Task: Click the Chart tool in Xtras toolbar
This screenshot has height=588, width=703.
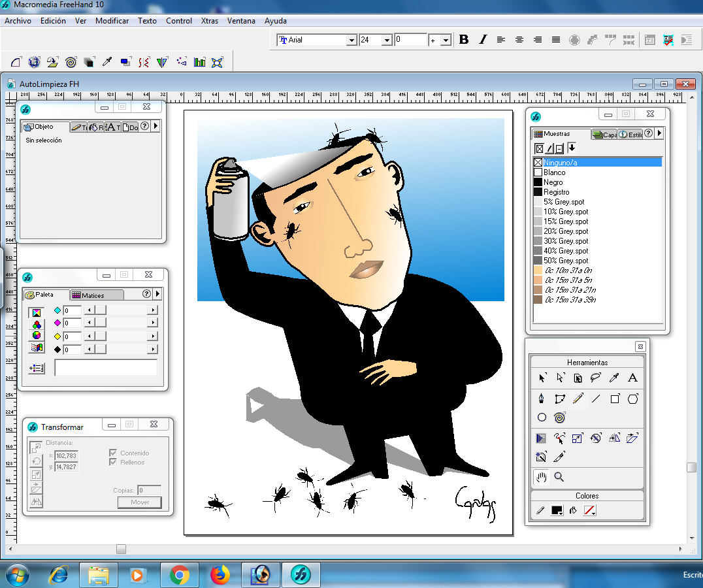Action: 199,62
